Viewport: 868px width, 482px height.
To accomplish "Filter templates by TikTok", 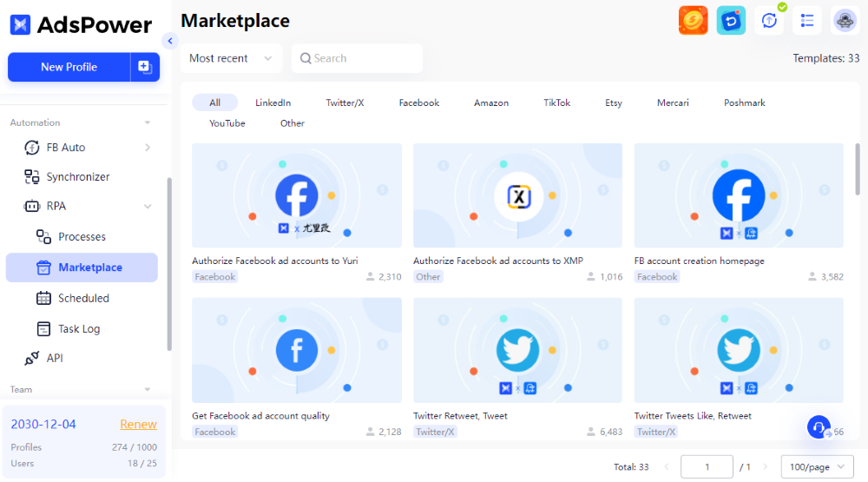I will pyautogui.click(x=556, y=102).
